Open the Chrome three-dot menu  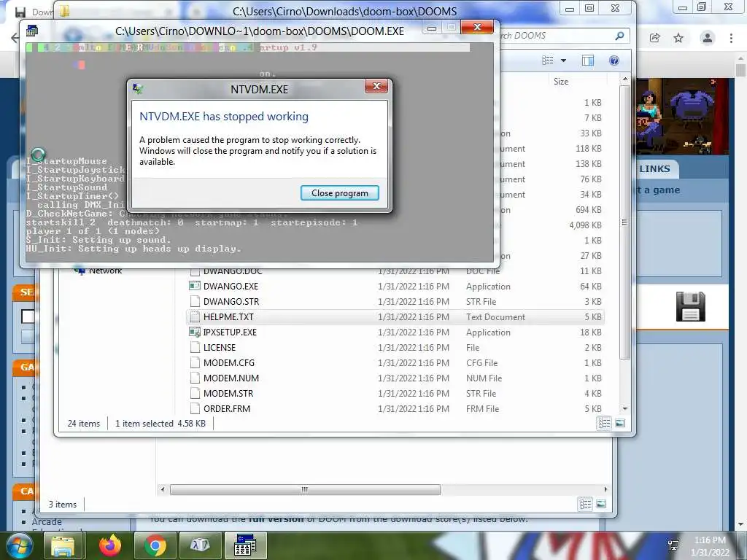click(731, 38)
